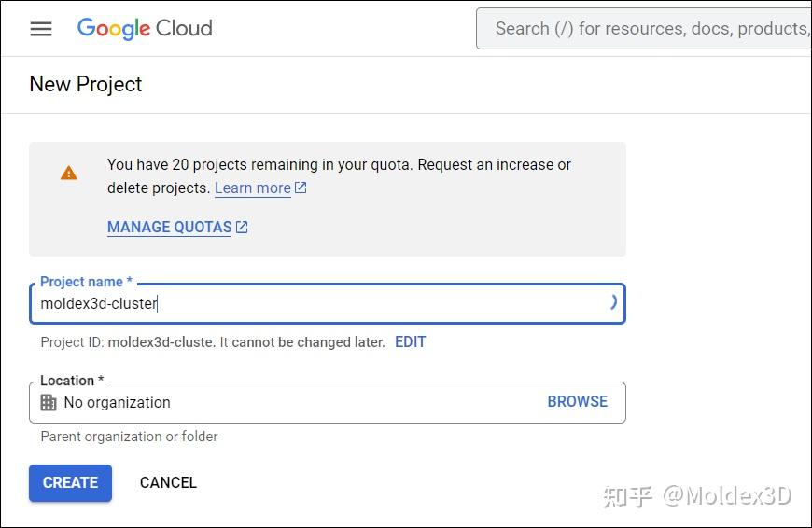Click the orange quota warning triangle icon
Screen dimensions: 812x528
(x=69, y=173)
